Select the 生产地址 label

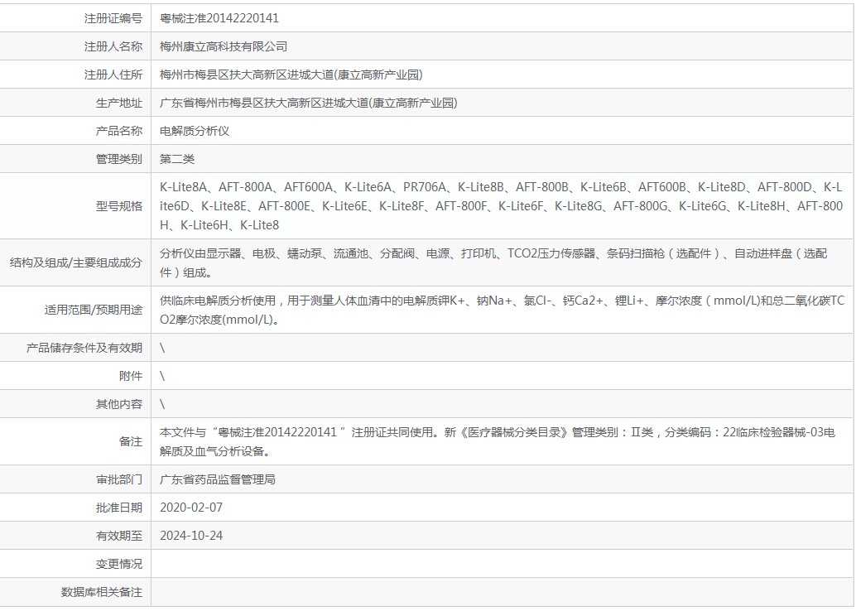point(119,103)
